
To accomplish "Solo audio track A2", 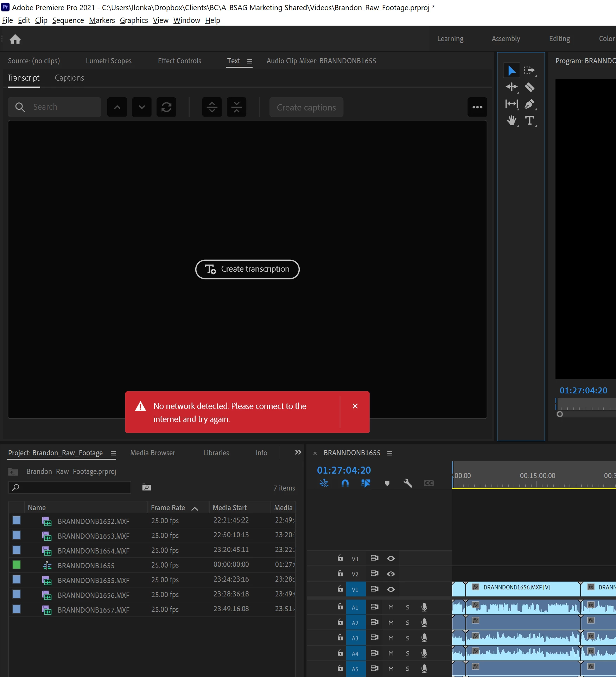I will tap(407, 623).
